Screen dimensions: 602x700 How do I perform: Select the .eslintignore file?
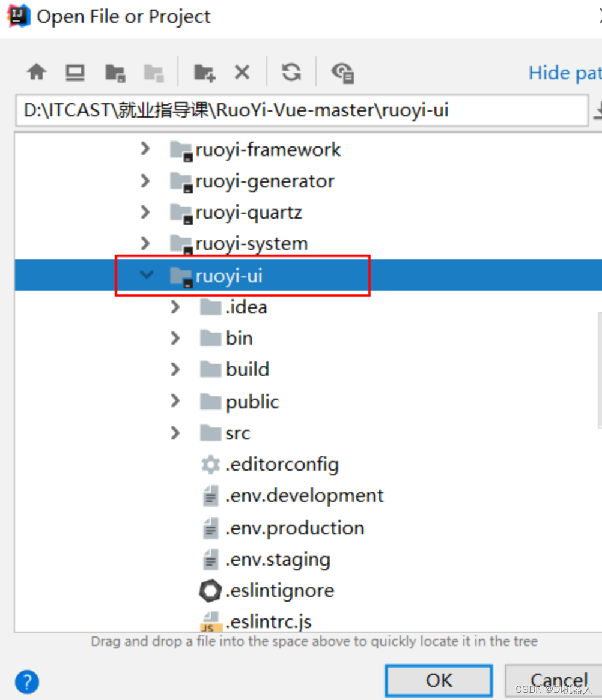point(280,591)
